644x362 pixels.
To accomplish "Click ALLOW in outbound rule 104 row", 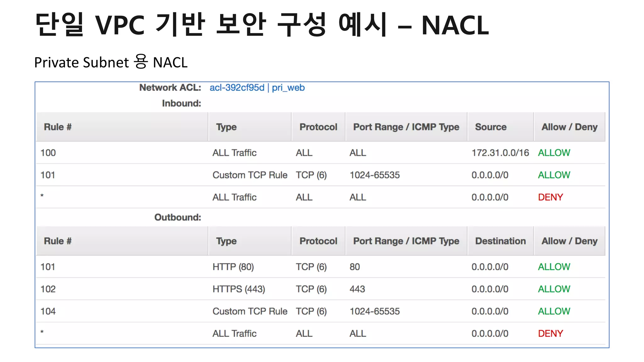I will click(554, 311).
